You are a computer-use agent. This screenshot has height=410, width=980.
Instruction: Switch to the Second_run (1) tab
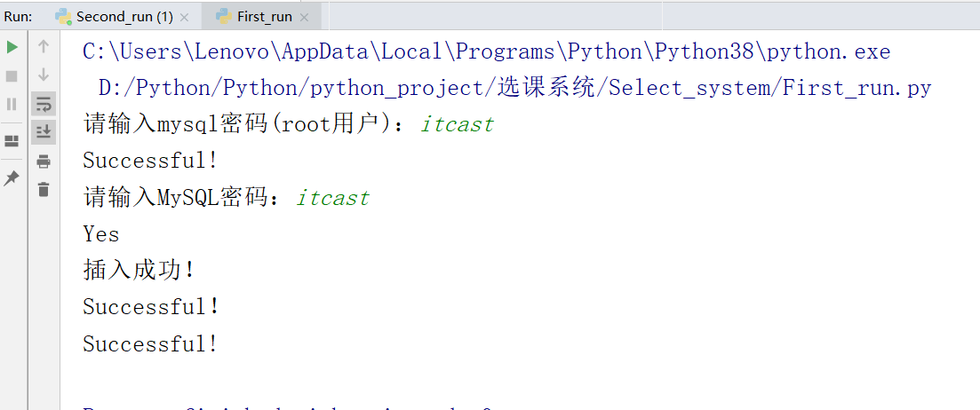pyautogui.click(x=124, y=17)
